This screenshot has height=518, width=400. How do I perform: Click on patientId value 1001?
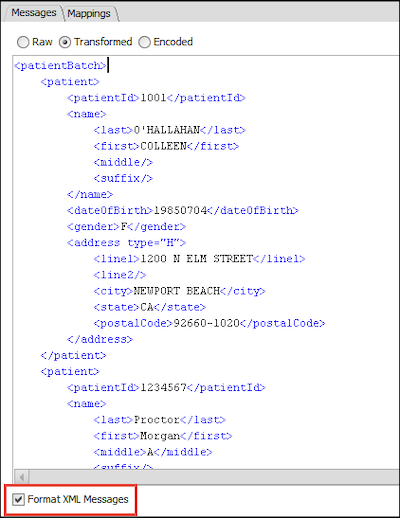pyautogui.click(x=153, y=98)
